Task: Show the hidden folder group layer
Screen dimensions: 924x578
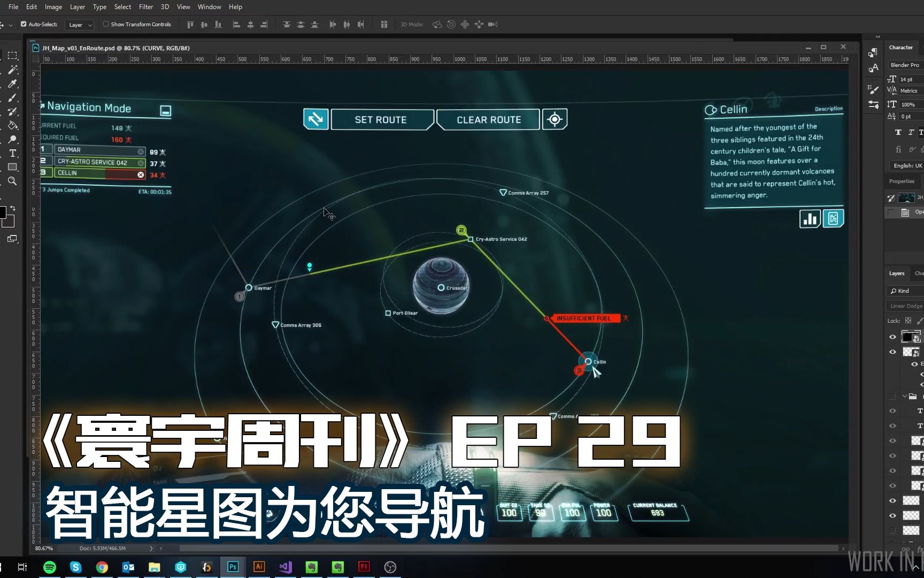Action: pyautogui.click(x=892, y=397)
